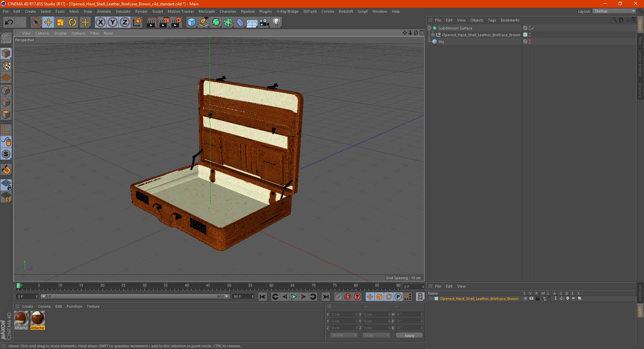644x349 pixels.
Task: Open Edit Render Settings
Action: click(176, 22)
